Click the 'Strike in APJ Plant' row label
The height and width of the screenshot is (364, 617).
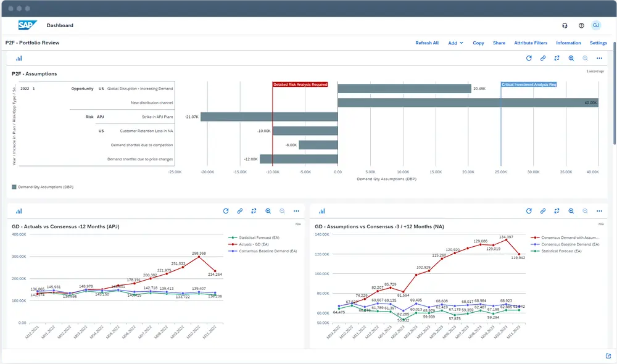tap(157, 117)
